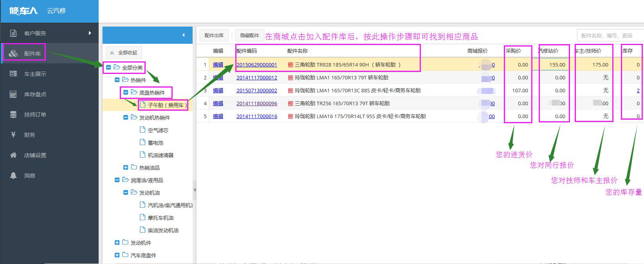Open 客户服务 document icon in sidebar
Screen dimensions: 644x264
(13, 33)
